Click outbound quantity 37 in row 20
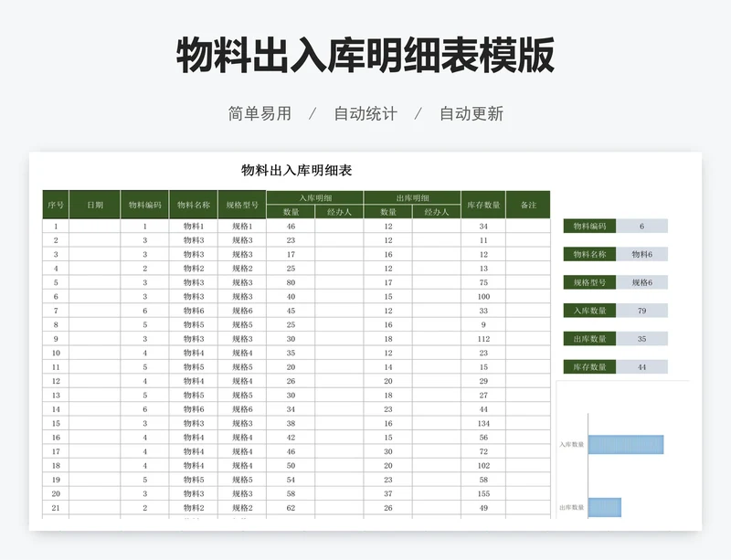 (387, 494)
